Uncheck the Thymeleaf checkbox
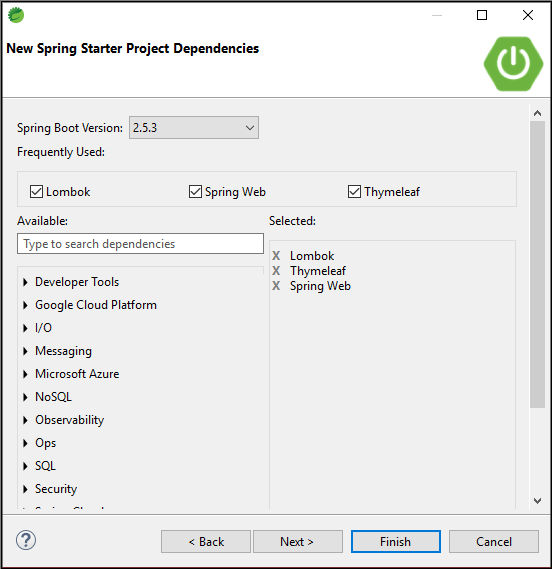 354,192
